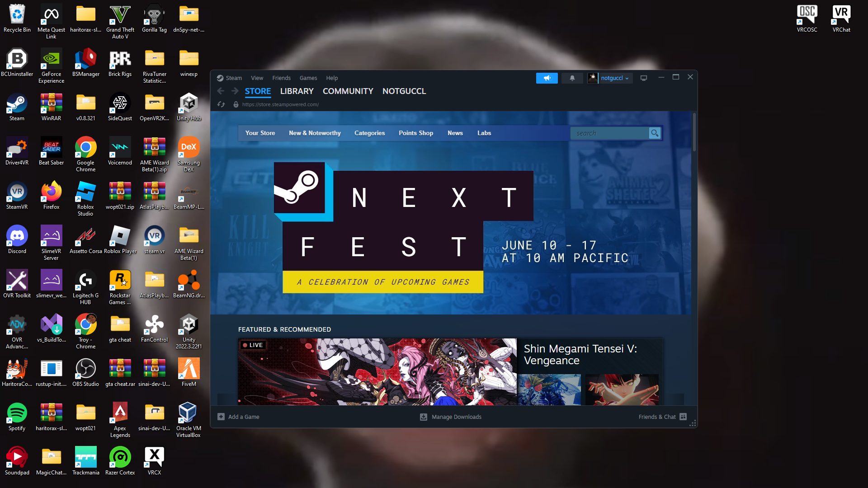Viewport: 868px width, 488px height.
Task: Open the Steam View menu
Action: [257, 78]
